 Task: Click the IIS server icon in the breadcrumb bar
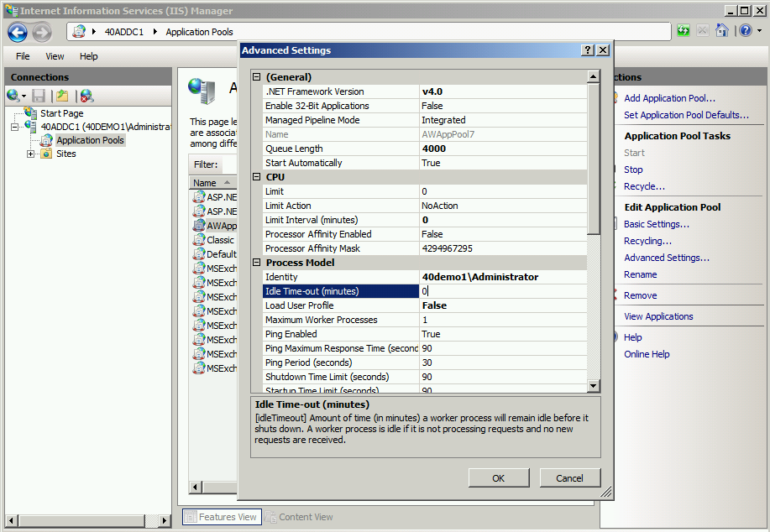pyautogui.click(x=77, y=31)
